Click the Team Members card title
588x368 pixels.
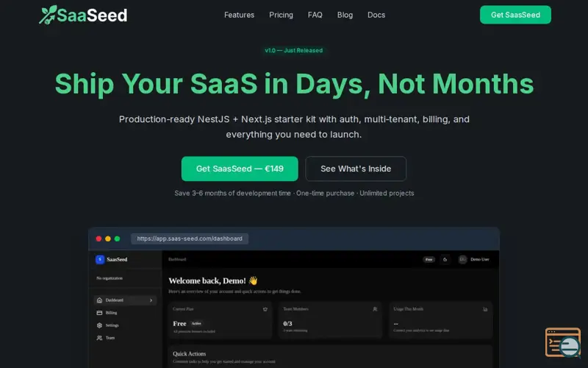coord(295,309)
